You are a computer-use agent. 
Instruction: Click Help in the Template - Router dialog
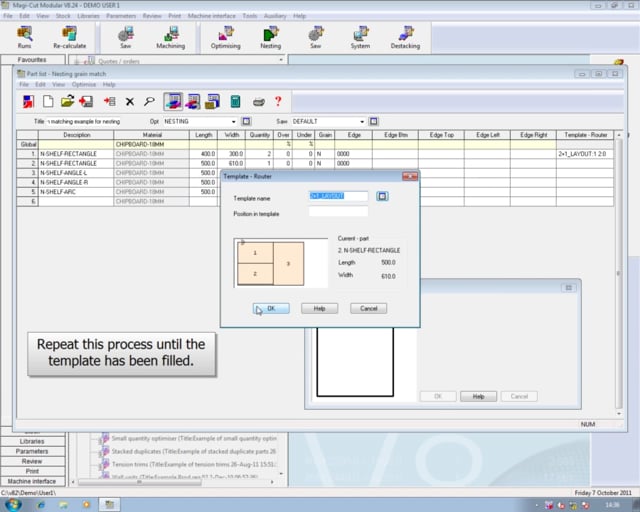pyautogui.click(x=320, y=309)
